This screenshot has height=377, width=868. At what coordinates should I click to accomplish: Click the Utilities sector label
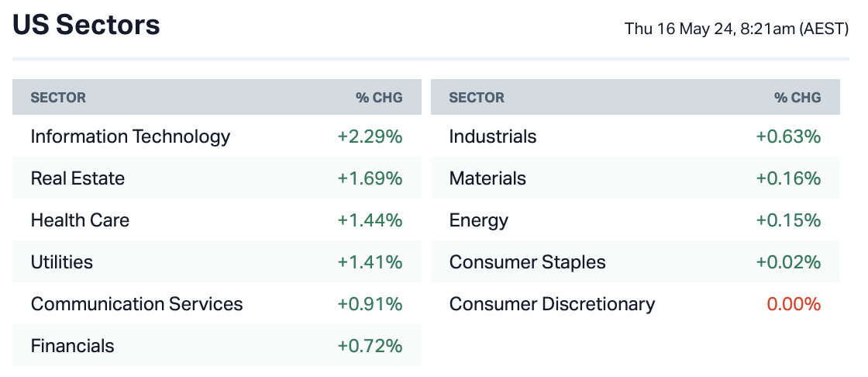pos(62,262)
